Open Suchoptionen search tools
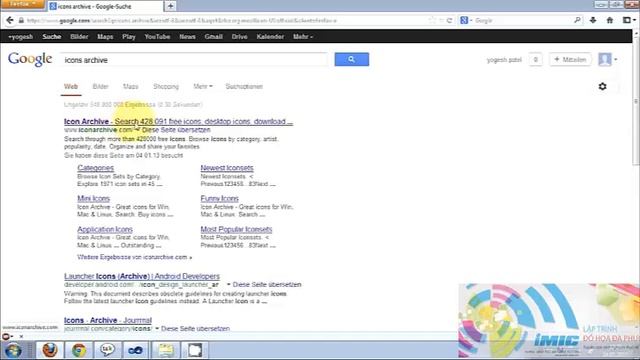This screenshot has height=360, width=640. (244, 87)
